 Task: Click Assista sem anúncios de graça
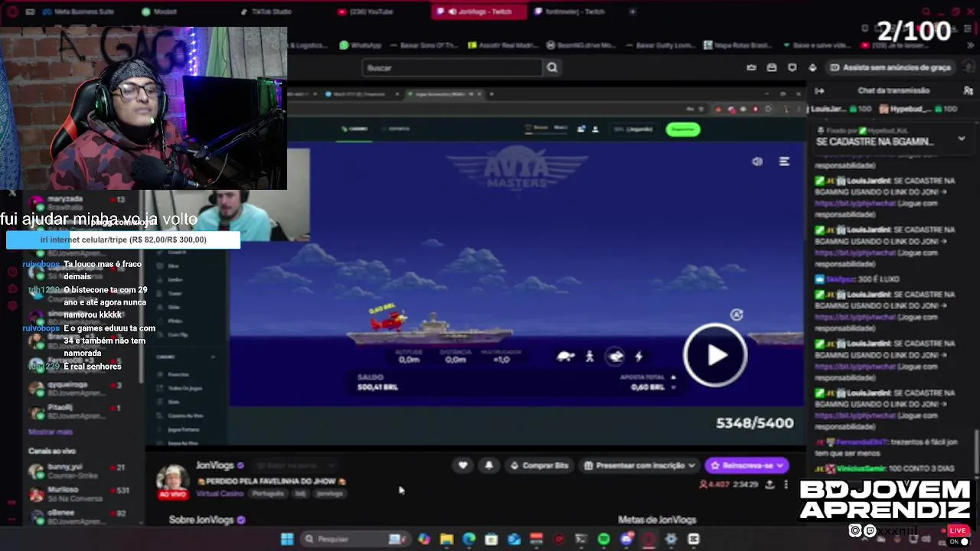pos(890,67)
